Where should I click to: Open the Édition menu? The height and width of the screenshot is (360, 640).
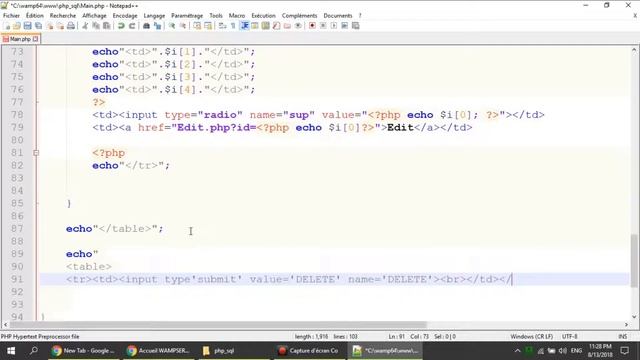35,16
